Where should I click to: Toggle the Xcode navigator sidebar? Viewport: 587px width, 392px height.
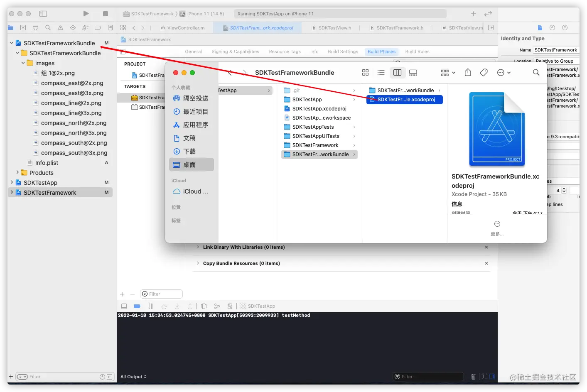43,14
